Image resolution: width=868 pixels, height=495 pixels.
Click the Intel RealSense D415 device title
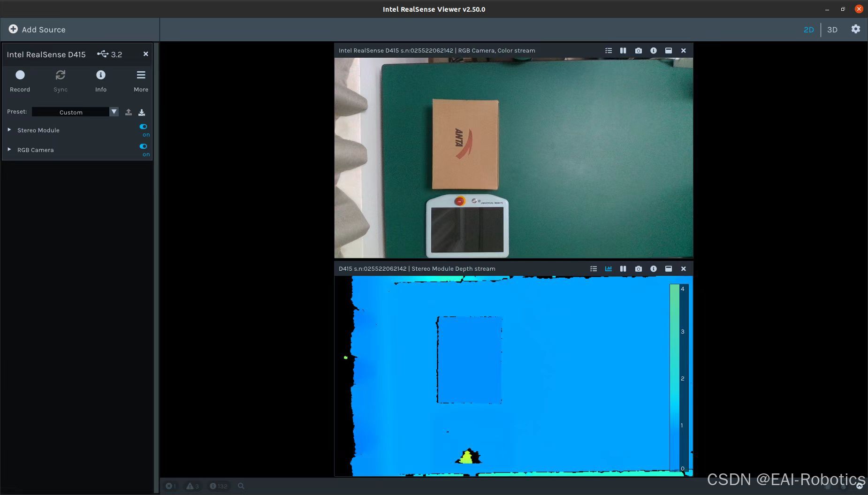point(46,54)
